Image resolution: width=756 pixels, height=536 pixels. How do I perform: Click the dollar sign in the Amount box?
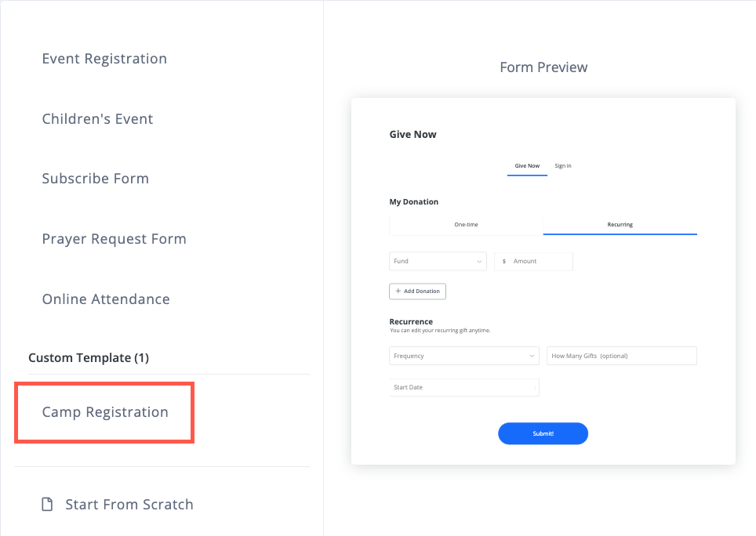point(503,262)
